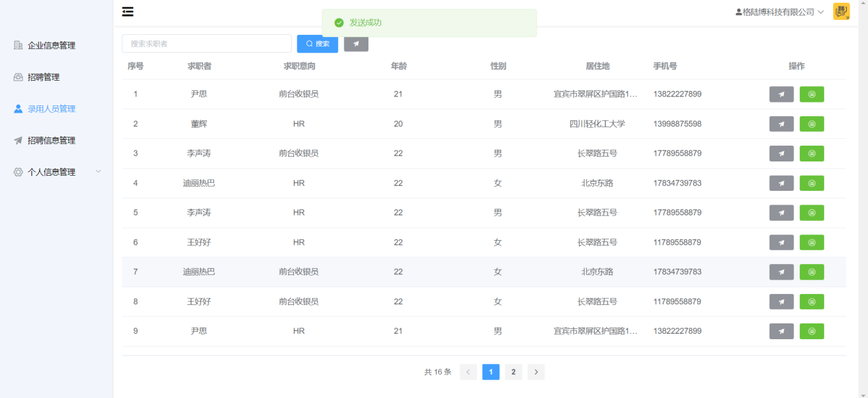Go to previous page with left arrow
The image size is (868, 398).
(x=468, y=372)
